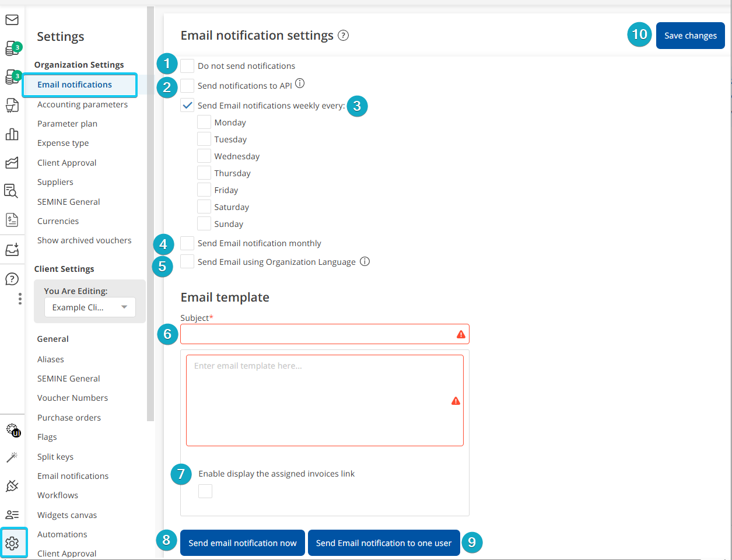The height and width of the screenshot is (560, 732).
Task: Click the Subject input field
Action: [x=325, y=334]
